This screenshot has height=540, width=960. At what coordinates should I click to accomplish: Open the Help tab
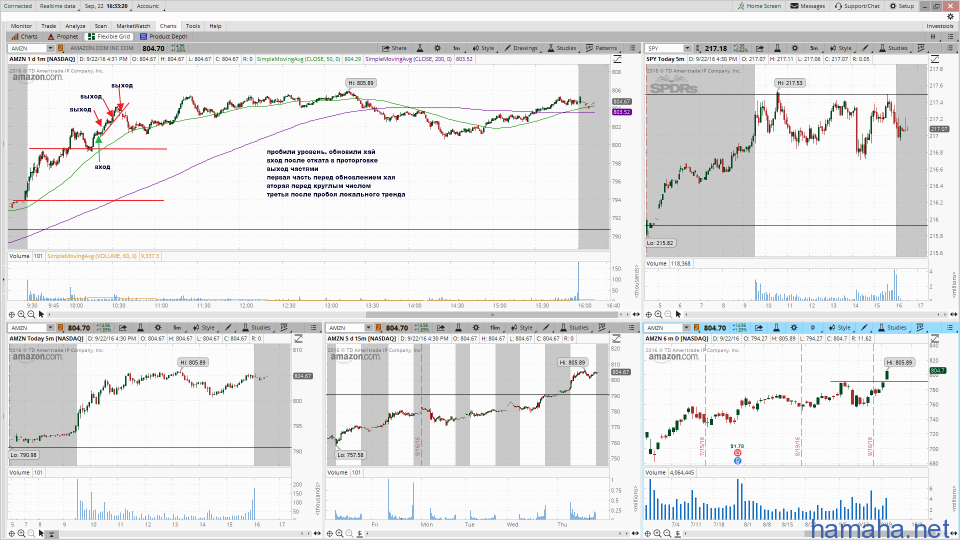click(216, 26)
